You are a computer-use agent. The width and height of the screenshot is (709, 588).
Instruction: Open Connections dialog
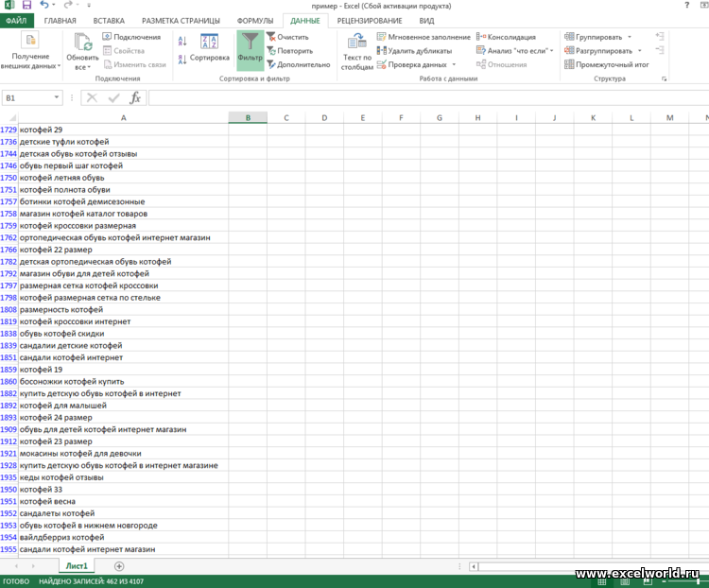tap(131, 37)
